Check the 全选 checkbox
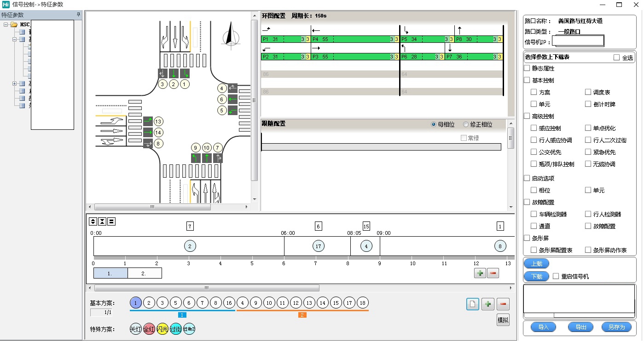Screen dimensions: 644x343 click(x=616, y=58)
